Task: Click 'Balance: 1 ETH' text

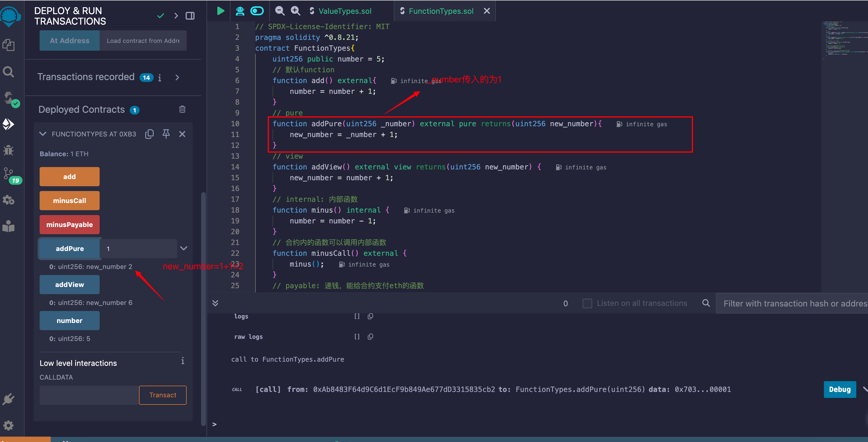Action: (64, 154)
